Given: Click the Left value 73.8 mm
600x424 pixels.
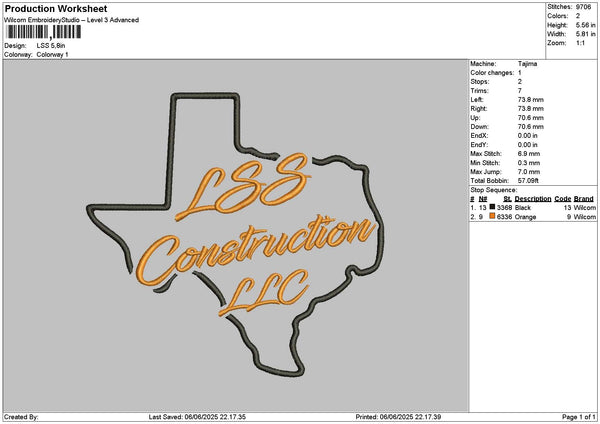Looking at the screenshot, I should (530, 100).
